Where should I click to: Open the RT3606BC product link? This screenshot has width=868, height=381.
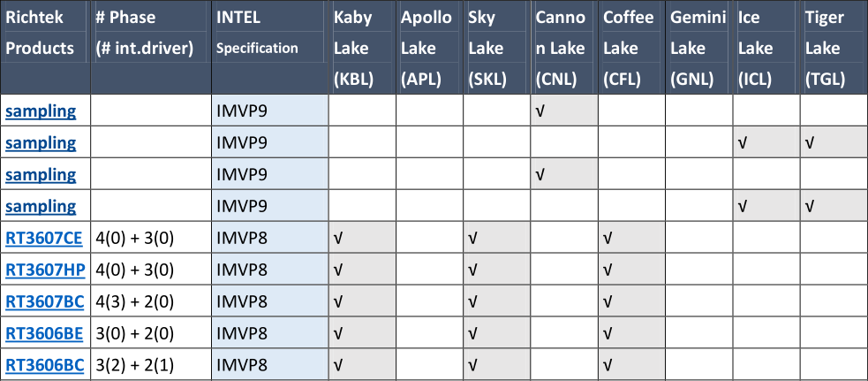pos(45,365)
